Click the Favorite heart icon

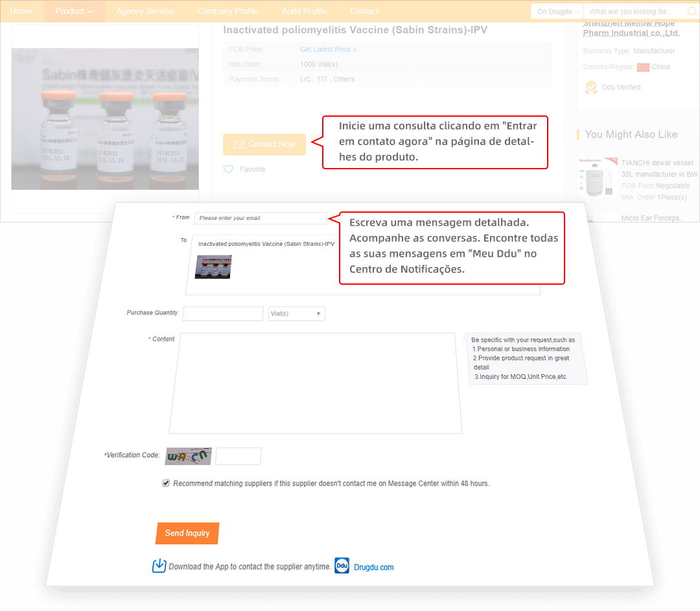(x=228, y=169)
